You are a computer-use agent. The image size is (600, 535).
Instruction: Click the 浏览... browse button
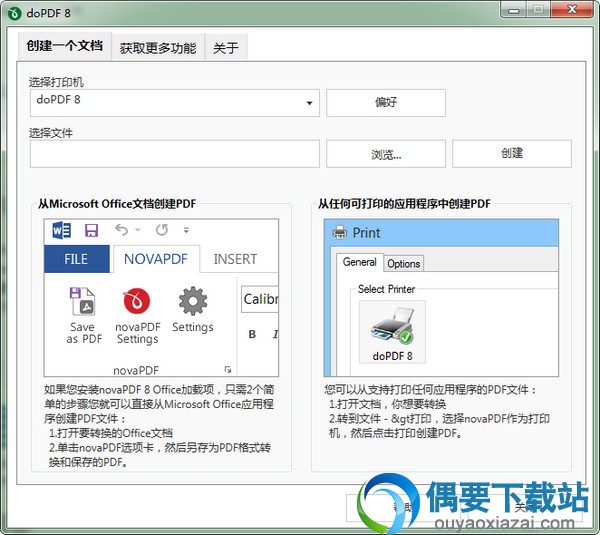pyautogui.click(x=386, y=154)
